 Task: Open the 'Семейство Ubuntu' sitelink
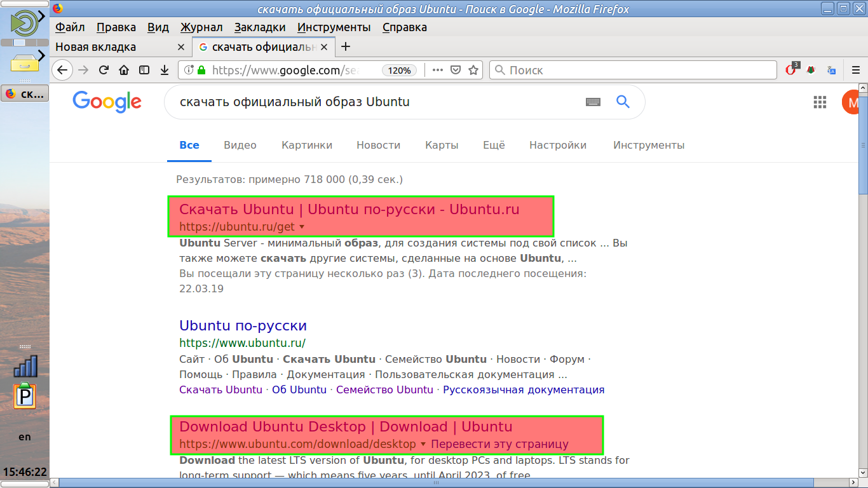click(384, 390)
